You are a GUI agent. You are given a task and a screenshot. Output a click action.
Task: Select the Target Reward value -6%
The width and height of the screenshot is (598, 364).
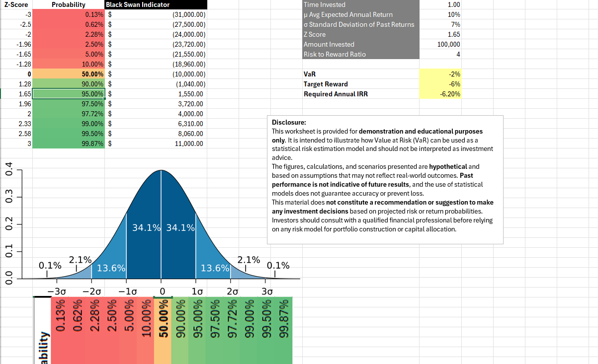pos(440,84)
